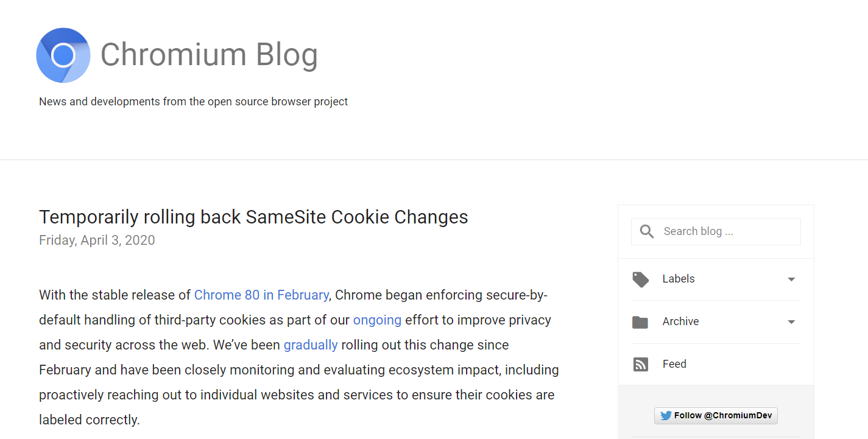Click the RSS Feed icon
868x439 pixels.
640,364
